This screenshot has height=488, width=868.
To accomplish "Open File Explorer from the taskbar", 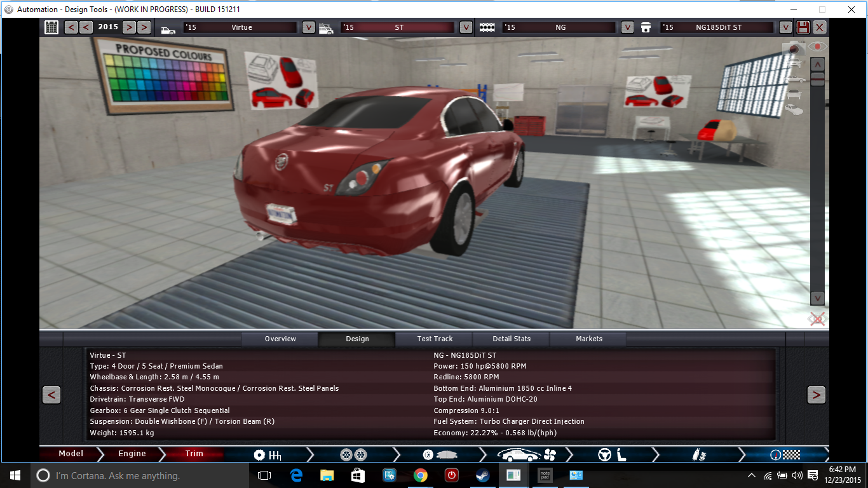I will click(327, 475).
